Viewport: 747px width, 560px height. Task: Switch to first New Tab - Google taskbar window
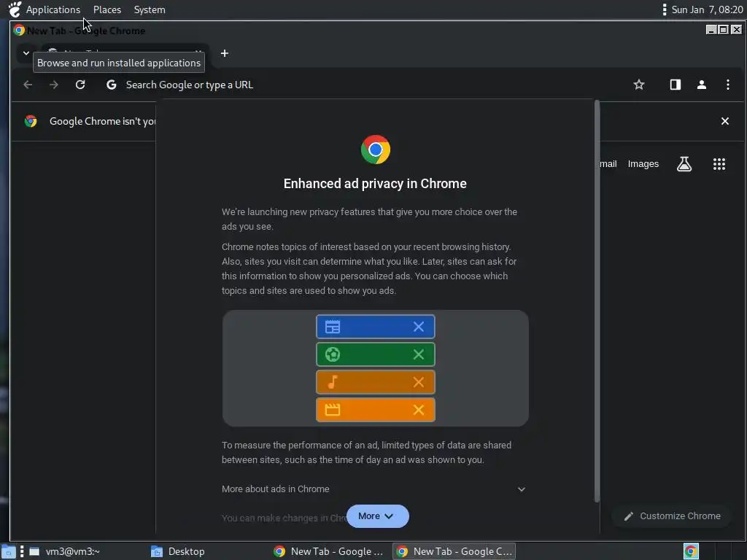[x=329, y=551]
